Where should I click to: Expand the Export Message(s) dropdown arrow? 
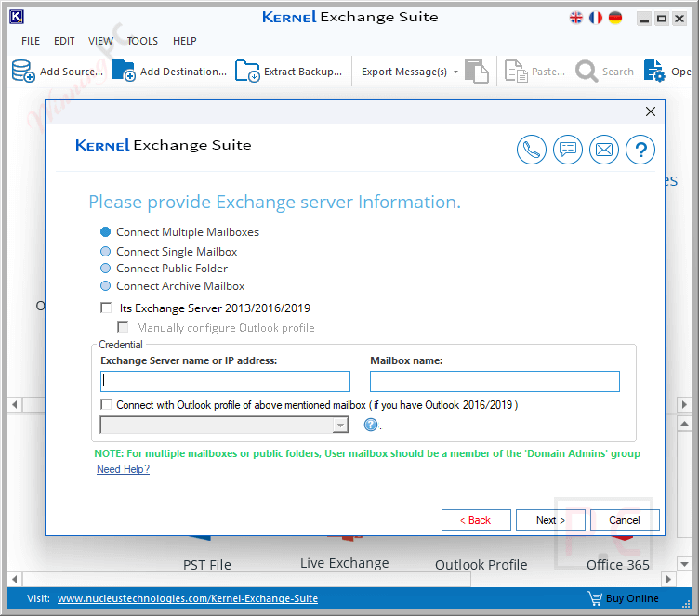tap(455, 72)
